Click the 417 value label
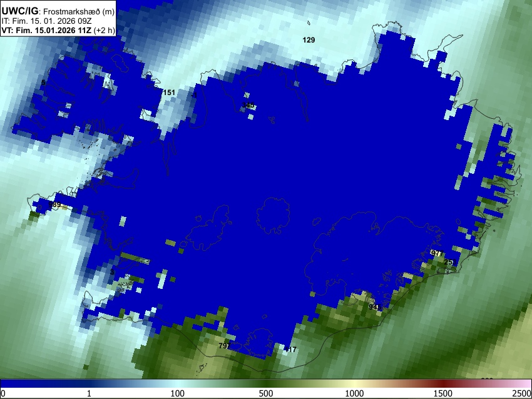 click(290, 349)
